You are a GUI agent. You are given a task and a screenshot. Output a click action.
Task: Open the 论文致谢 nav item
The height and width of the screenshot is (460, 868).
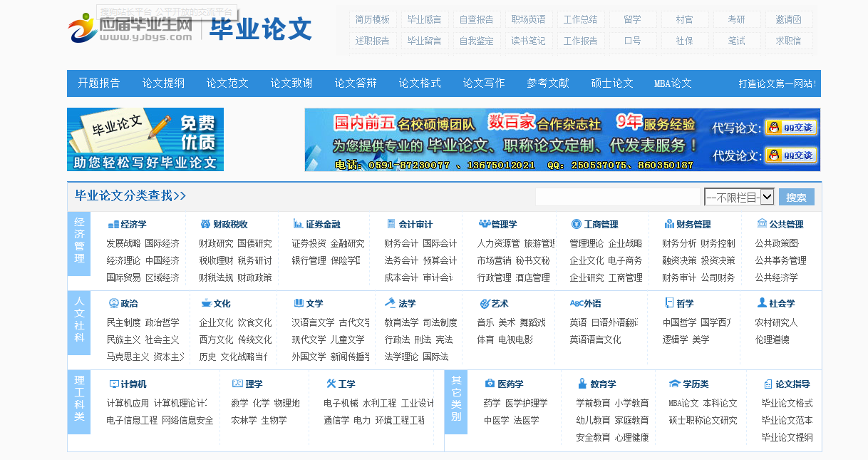pos(291,83)
